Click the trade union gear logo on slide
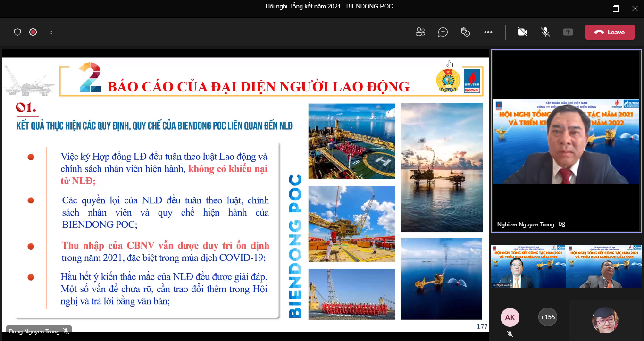This screenshot has height=341, width=644. point(448,81)
